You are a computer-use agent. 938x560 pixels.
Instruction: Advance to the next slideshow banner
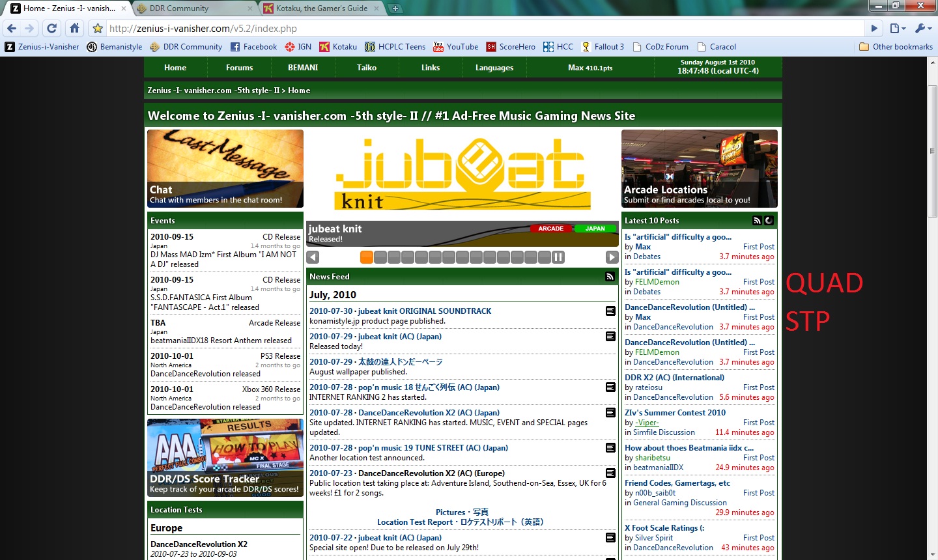[612, 257]
